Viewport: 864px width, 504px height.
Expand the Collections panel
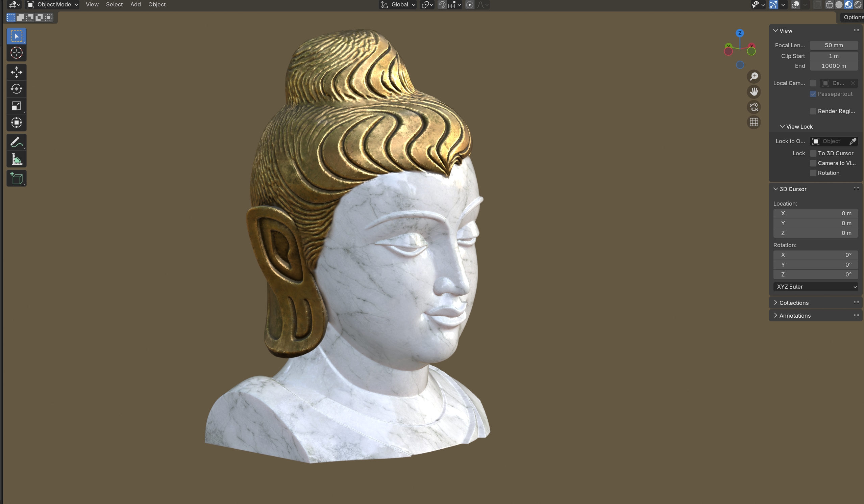[793, 303]
